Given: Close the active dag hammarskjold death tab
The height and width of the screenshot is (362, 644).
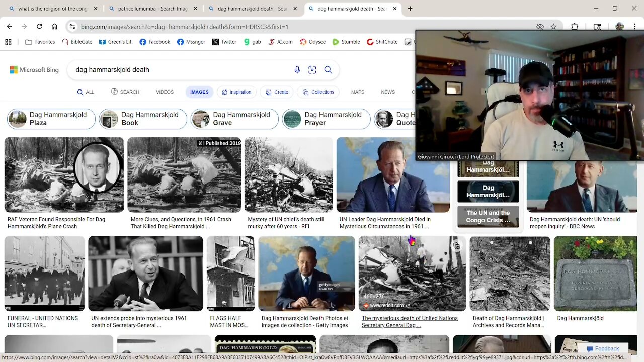Looking at the screenshot, I should tap(395, 9).
